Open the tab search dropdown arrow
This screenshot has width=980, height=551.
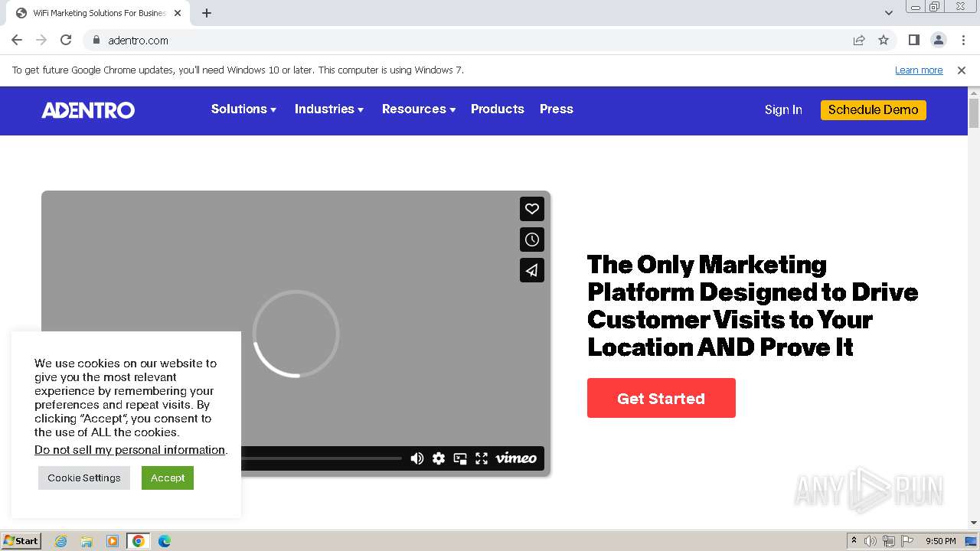889,12
